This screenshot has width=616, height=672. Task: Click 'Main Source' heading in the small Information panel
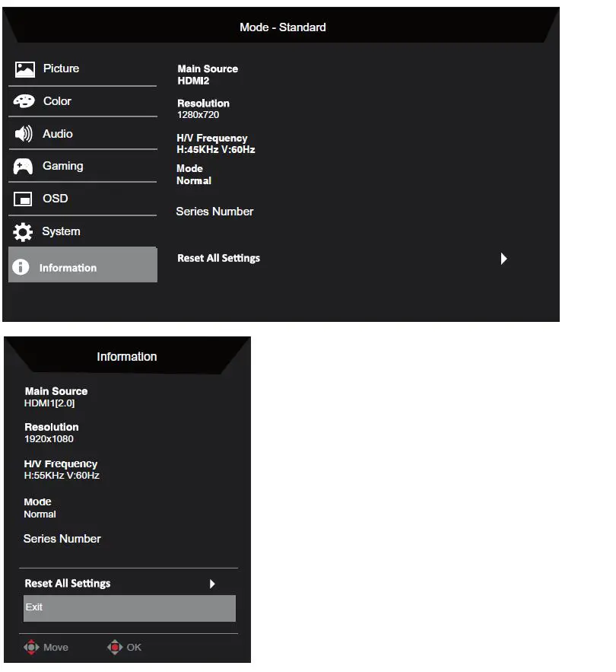(56, 391)
